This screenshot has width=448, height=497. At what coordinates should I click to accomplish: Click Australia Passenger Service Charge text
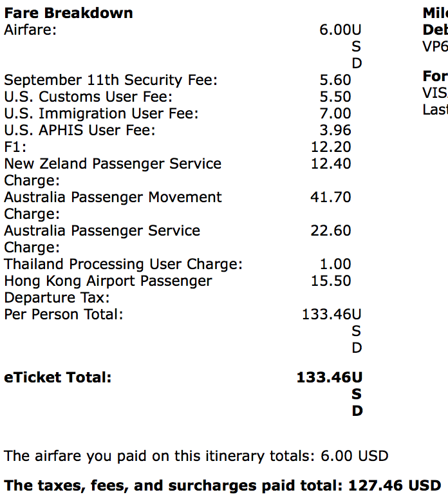coord(102,239)
